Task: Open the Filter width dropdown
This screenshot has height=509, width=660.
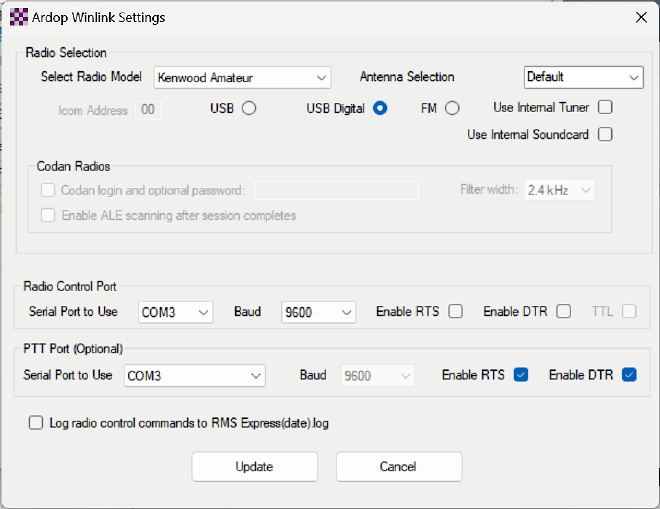Action: pos(559,190)
